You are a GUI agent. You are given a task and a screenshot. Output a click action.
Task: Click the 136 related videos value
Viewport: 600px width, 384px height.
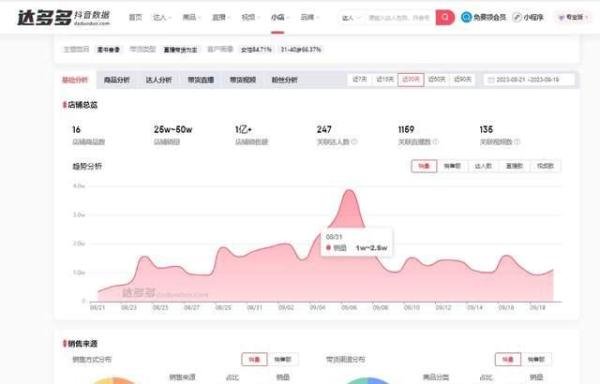pos(486,130)
